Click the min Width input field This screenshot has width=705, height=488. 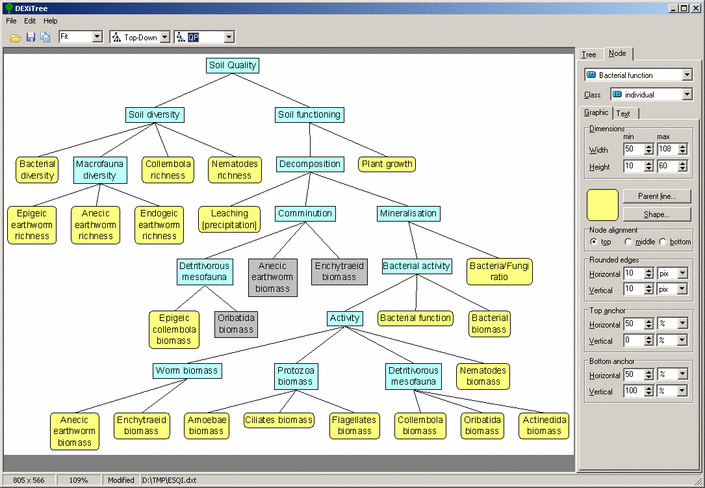tap(634, 149)
